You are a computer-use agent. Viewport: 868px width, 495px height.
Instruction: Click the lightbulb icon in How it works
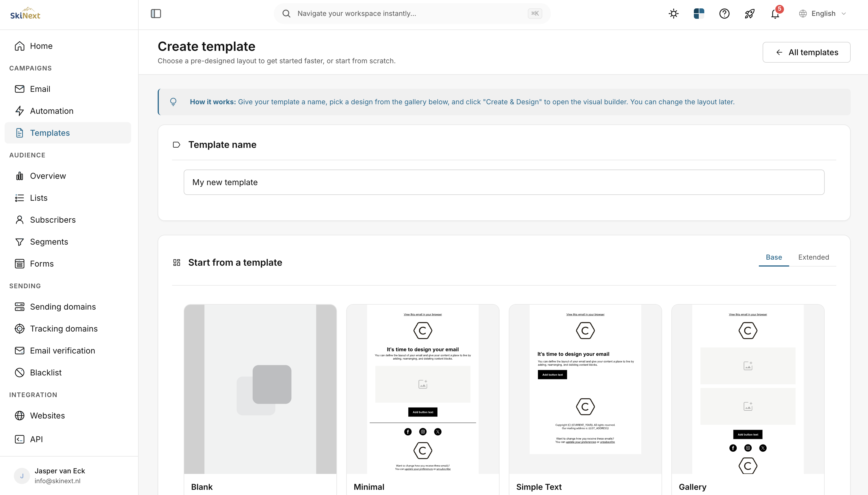click(x=173, y=102)
